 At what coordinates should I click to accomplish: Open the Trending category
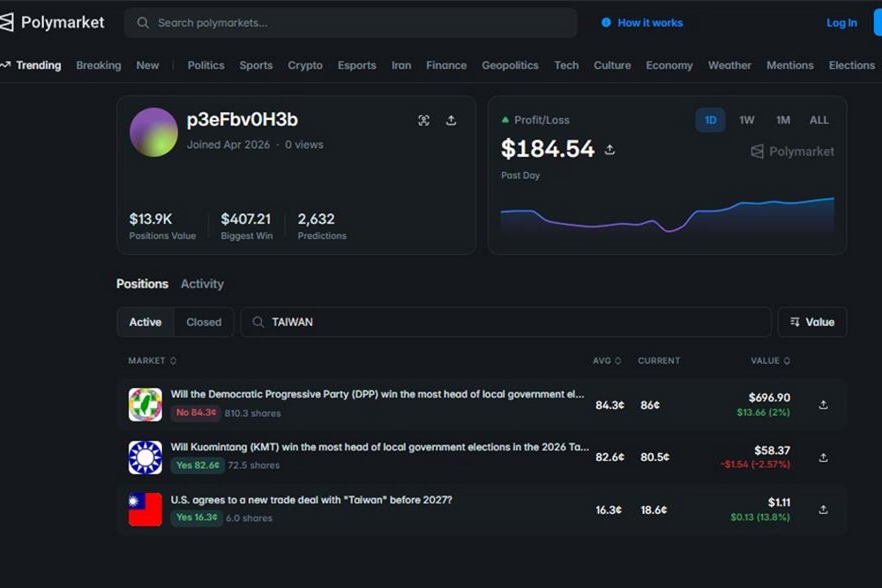tap(38, 65)
